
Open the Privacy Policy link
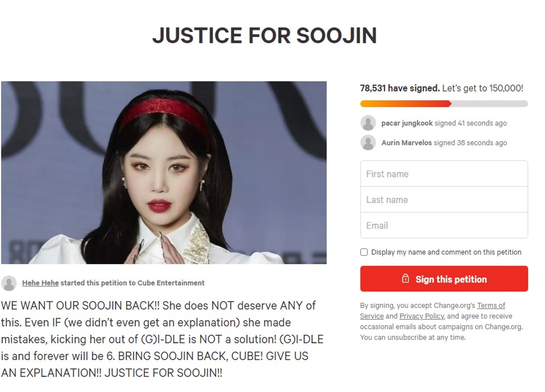pos(422,316)
